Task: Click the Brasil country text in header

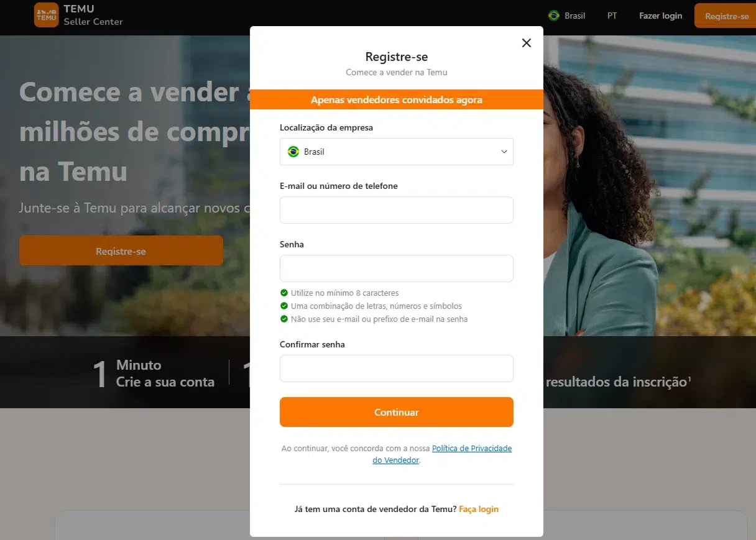Action: coord(575,16)
